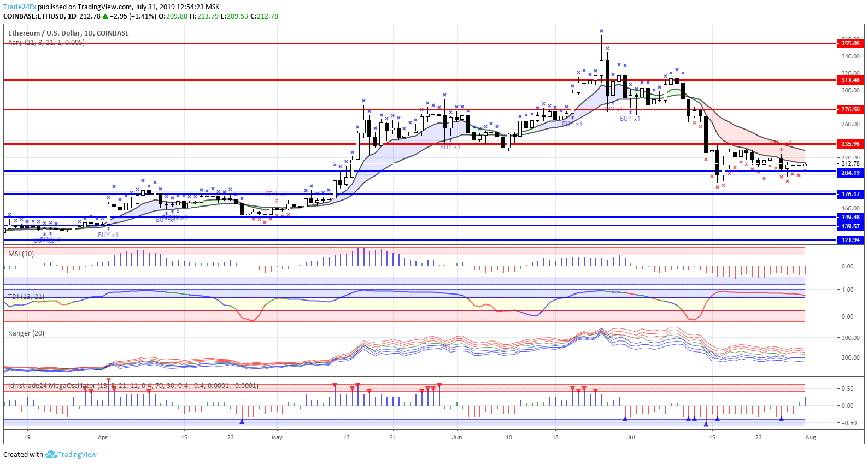Click the 204.19 blue price level tag
This screenshot has width=868, height=464.
tap(850, 173)
